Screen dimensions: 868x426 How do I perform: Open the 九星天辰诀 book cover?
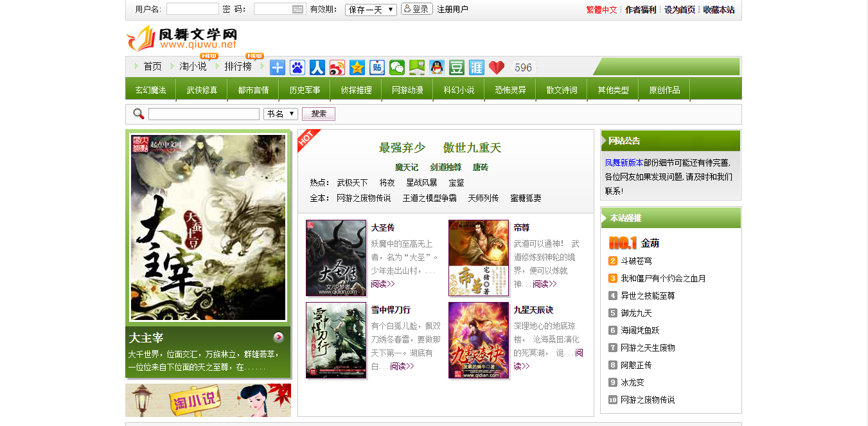click(479, 340)
